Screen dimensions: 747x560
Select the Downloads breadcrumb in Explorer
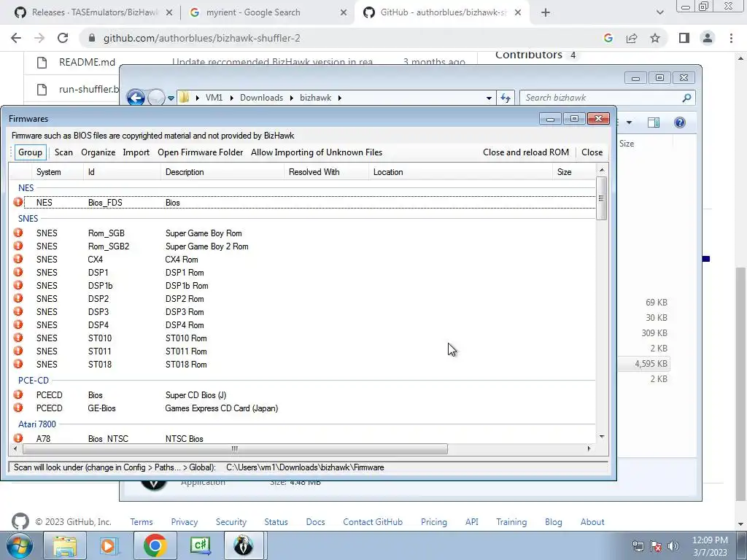pos(262,98)
